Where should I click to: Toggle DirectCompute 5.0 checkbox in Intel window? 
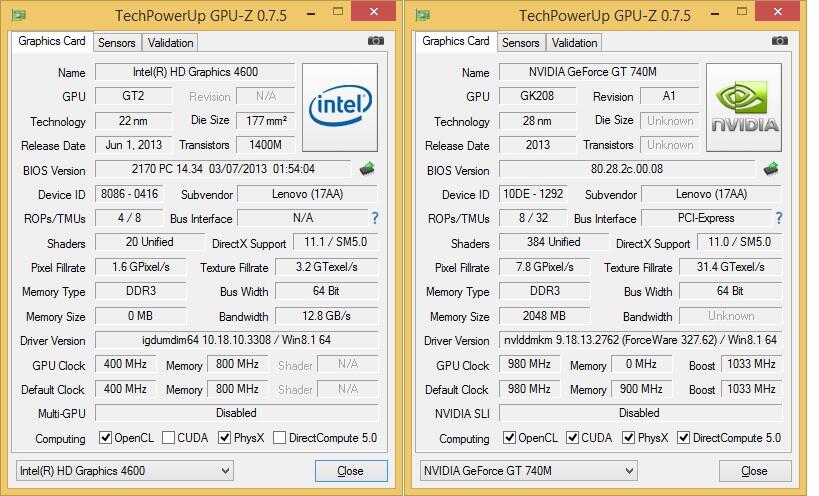pyautogui.click(x=279, y=438)
